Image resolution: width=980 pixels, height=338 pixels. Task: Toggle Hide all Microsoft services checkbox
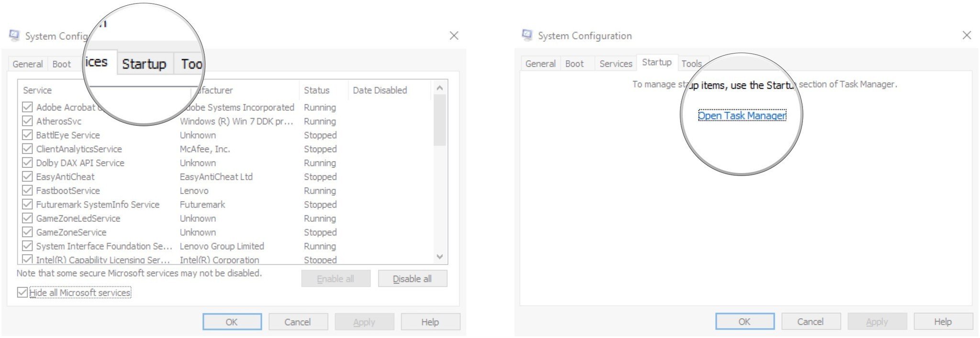(x=22, y=292)
